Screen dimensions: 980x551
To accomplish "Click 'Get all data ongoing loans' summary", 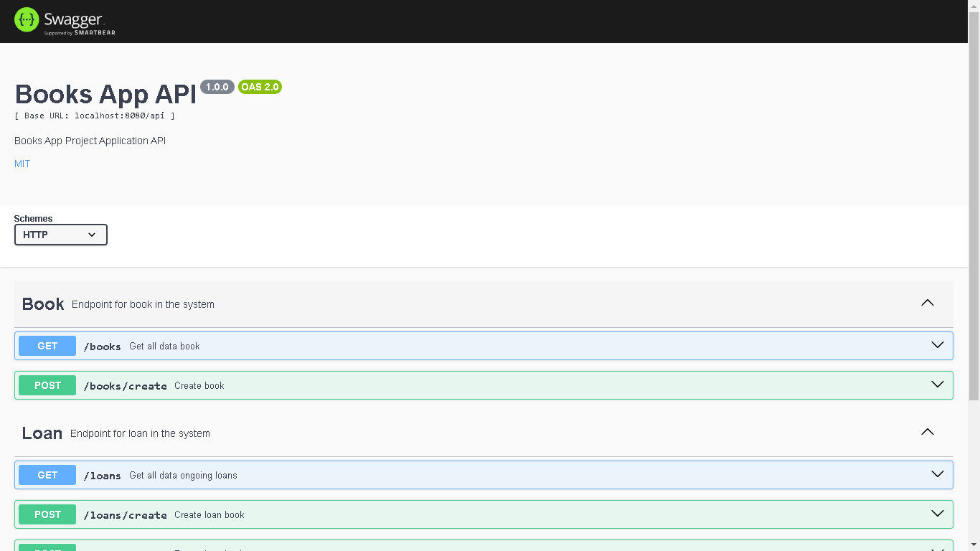I will tap(183, 475).
